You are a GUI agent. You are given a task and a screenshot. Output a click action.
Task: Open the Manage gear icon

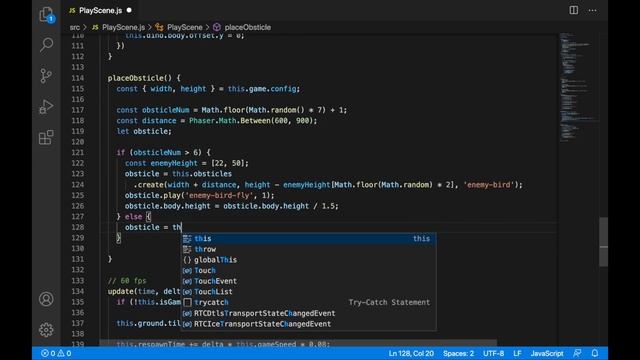(46, 330)
